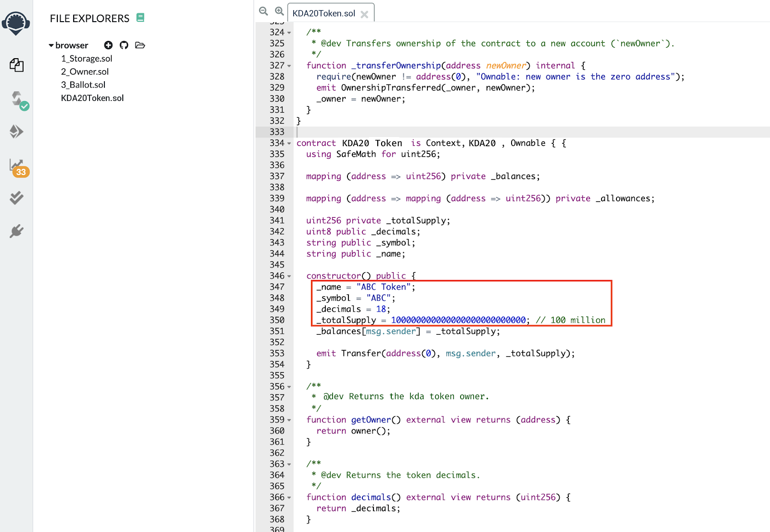Create new file with the plus icon
Image resolution: width=770 pixels, height=532 pixels.
coord(108,45)
